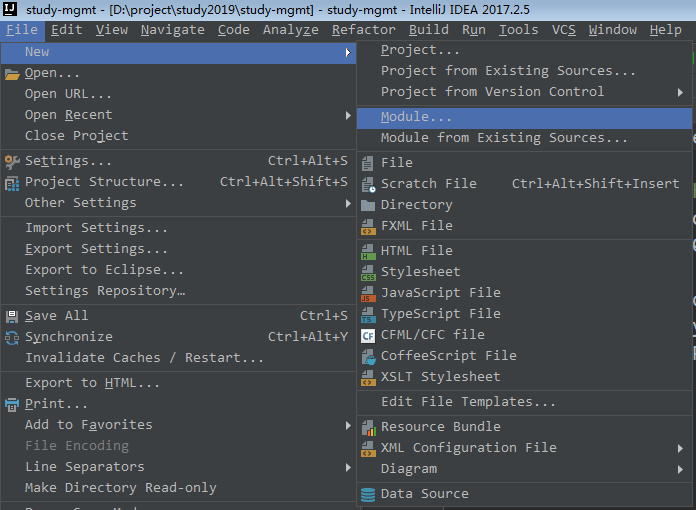This screenshot has width=696, height=510.
Task: Click the FXML File icon
Action: pos(368,227)
